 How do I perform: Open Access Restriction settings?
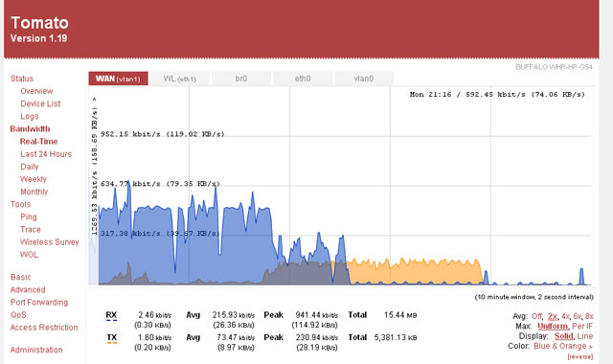44,328
